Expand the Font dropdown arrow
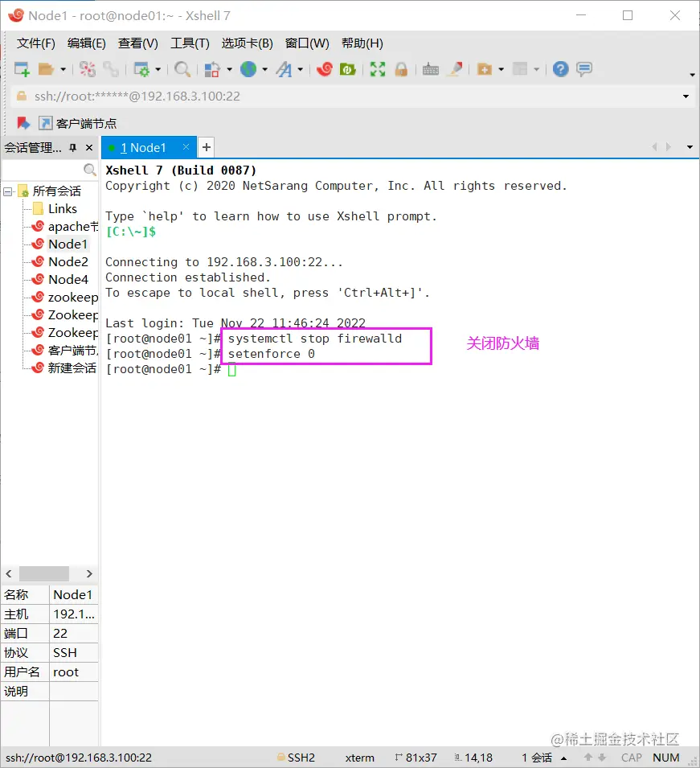The width and height of the screenshot is (700, 768). tap(300, 69)
